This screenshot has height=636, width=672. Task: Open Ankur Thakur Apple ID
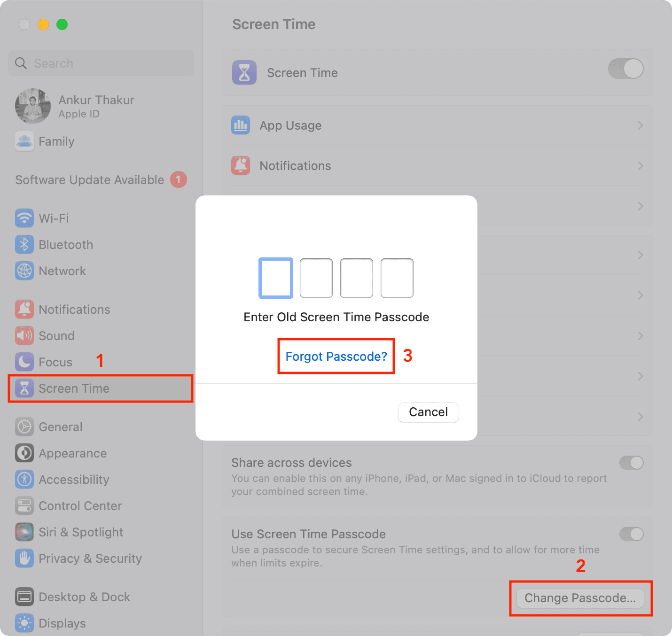coord(101,106)
